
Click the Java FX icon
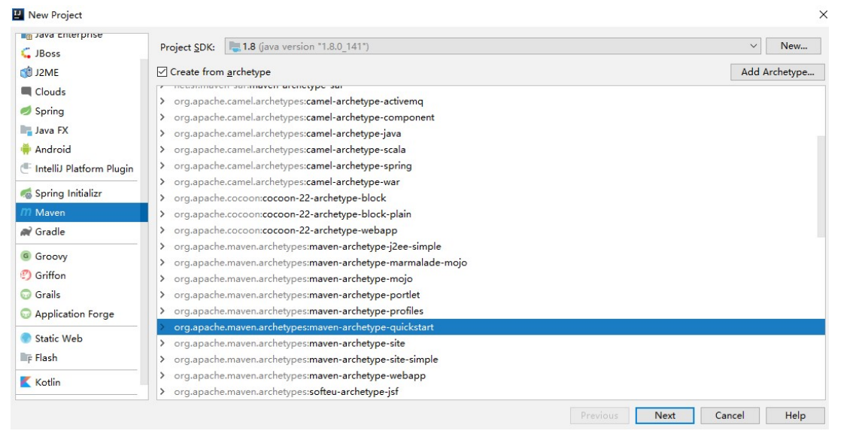click(26, 130)
